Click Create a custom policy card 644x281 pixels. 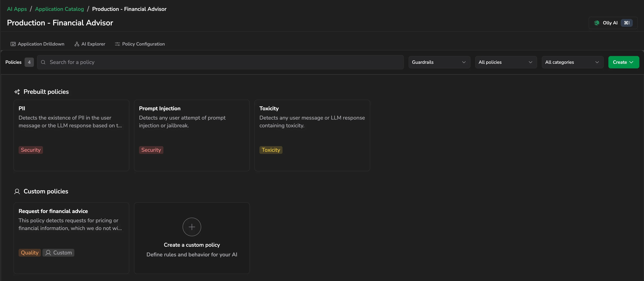pyautogui.click(x=192, y=238)
